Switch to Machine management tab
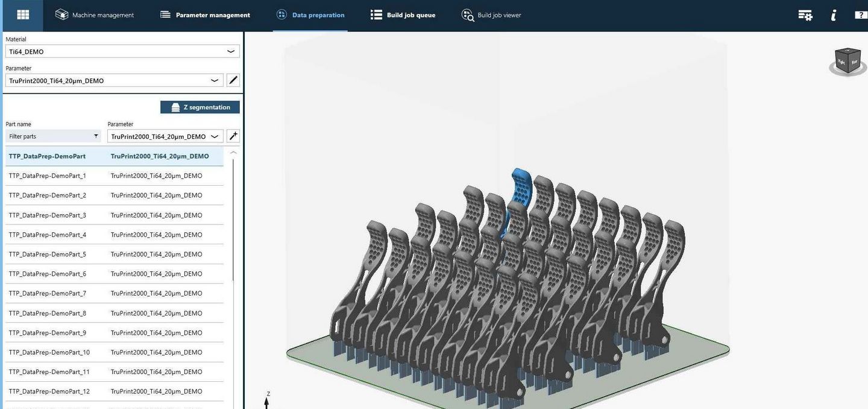868x409 pixels. click(95, 15)
